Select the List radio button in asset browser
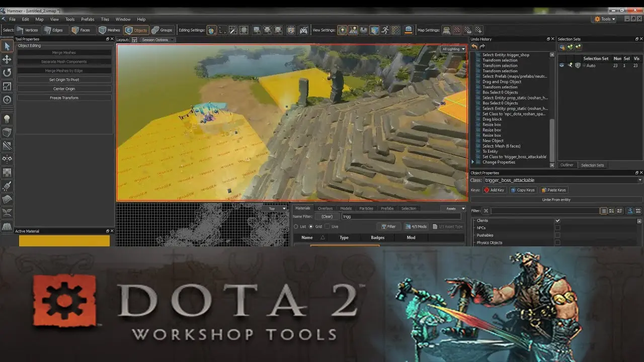The width and height of the screenshot is (644, 362). [x=296, y=227]
